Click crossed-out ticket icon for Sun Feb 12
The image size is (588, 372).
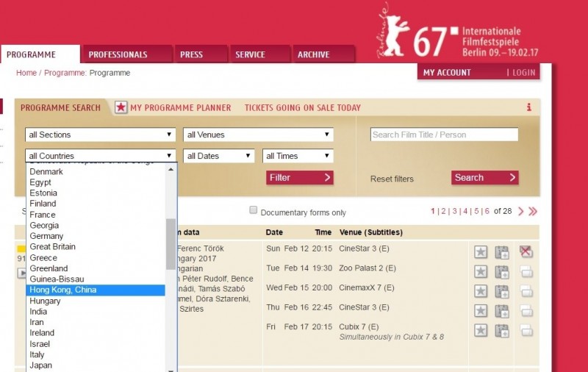tap(526, 251)
